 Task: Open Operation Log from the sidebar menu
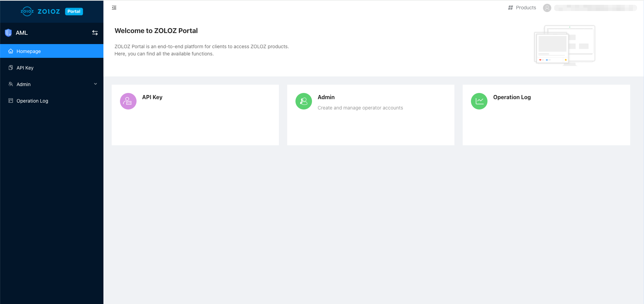(x=32, y=101)
